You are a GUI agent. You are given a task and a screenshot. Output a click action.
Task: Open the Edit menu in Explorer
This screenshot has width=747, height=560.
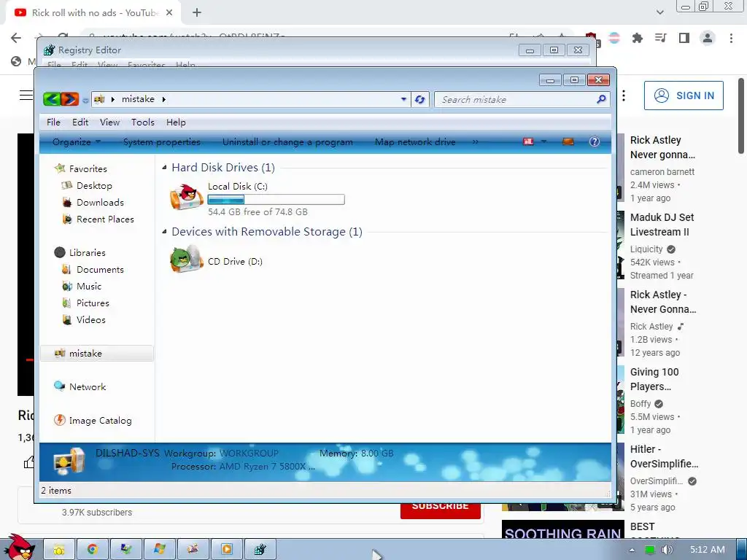coord(80,122)
